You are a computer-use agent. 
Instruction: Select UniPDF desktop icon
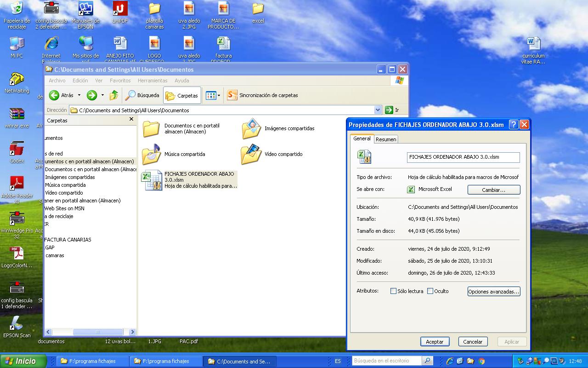click(x=120, y=12)
